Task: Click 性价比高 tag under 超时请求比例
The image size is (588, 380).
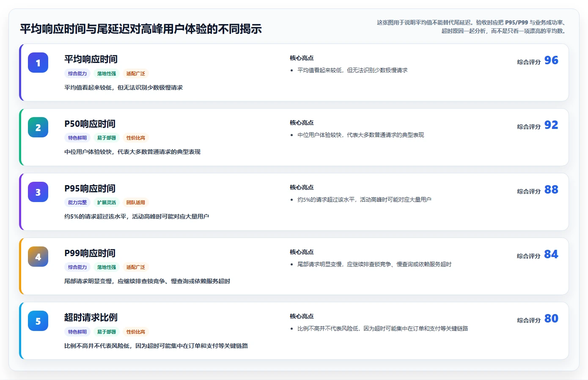Action: 136,332
